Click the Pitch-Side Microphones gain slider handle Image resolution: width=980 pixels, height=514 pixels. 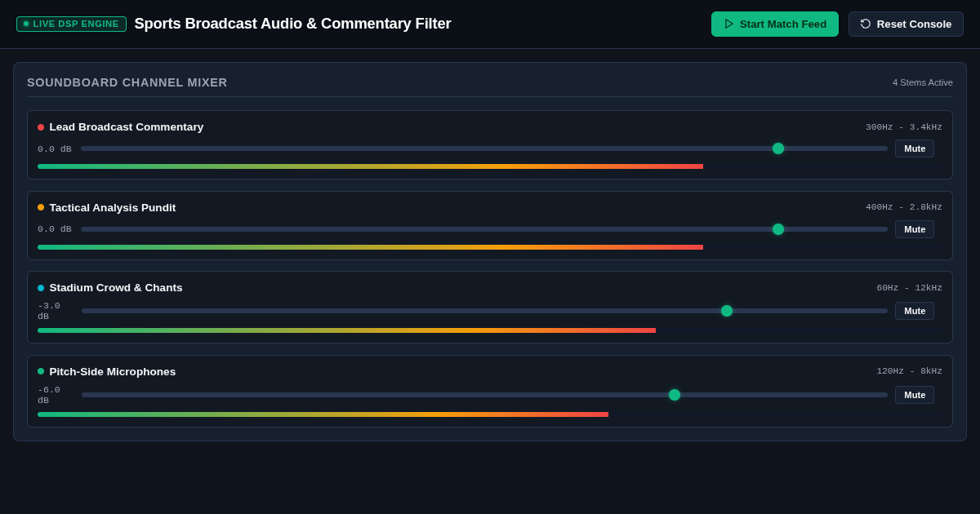coord(675,395)
